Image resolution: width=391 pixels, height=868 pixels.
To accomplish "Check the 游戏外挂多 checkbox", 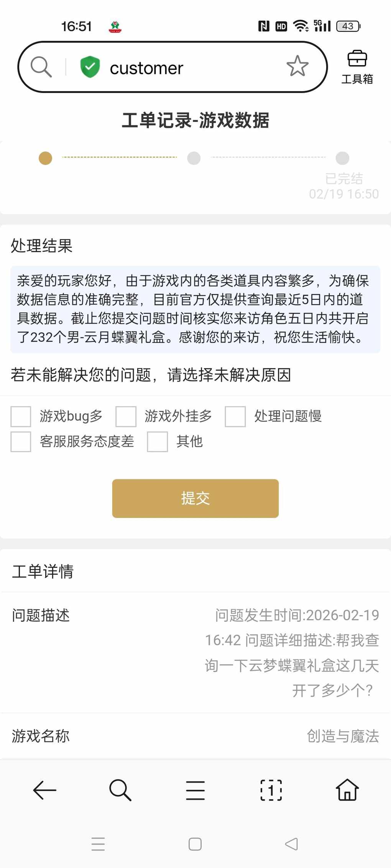I will point(126,417).
